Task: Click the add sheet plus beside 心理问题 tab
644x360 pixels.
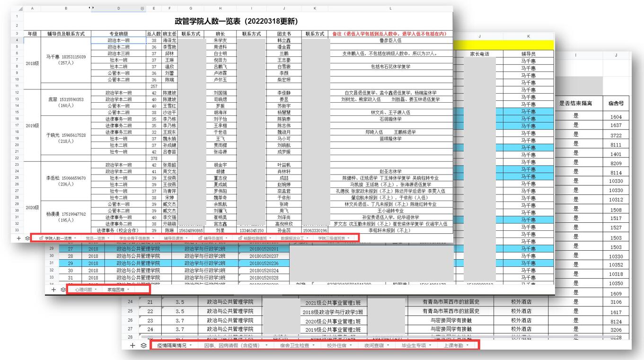Action: (x=53, y=289)
